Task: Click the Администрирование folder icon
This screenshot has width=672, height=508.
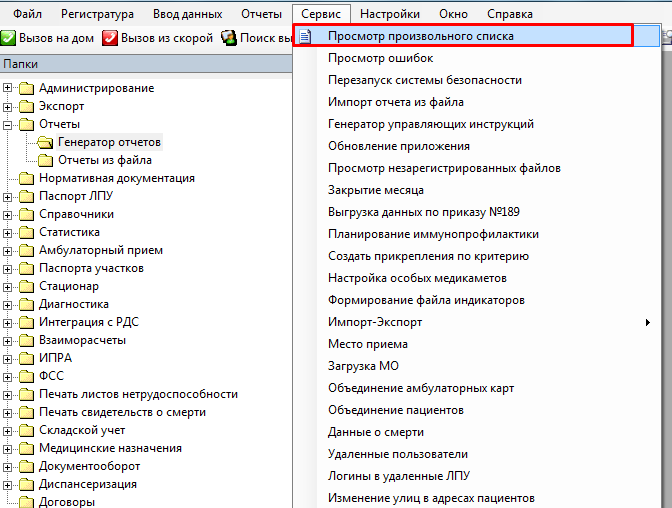Action: point(27,88)
